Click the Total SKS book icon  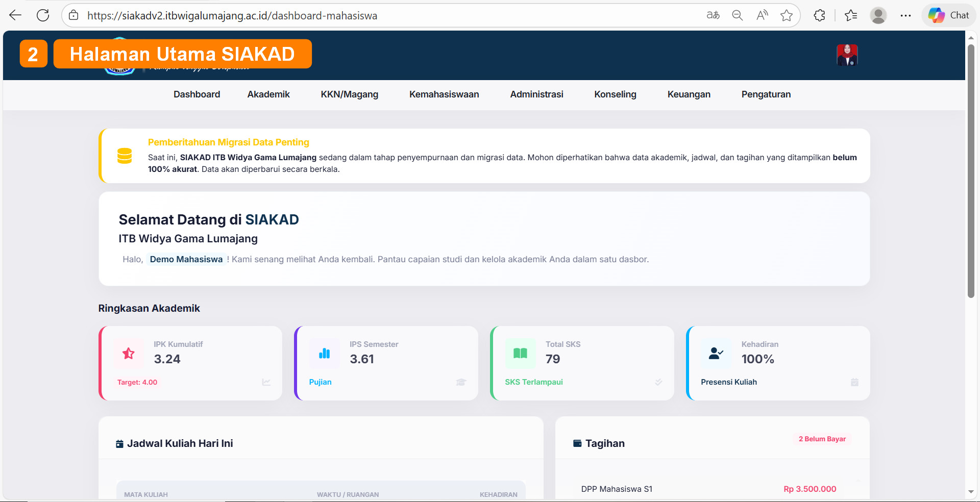pos(520,353)
